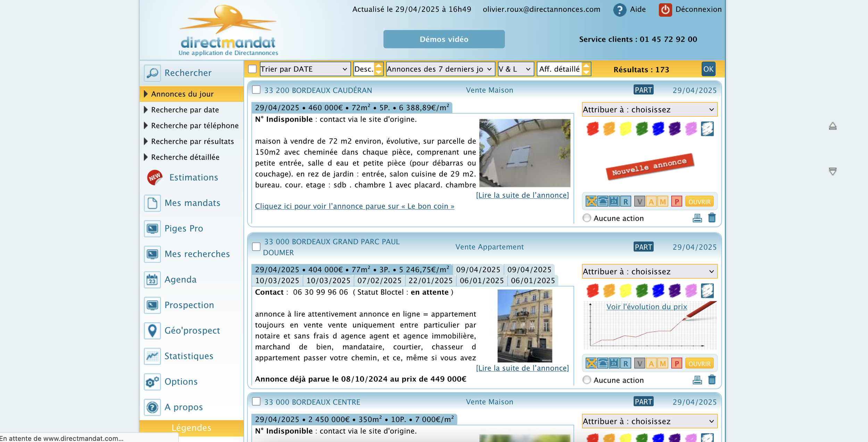Open Géo'prospect map pin icon
The image size is (868, 442).
(152, 330)
